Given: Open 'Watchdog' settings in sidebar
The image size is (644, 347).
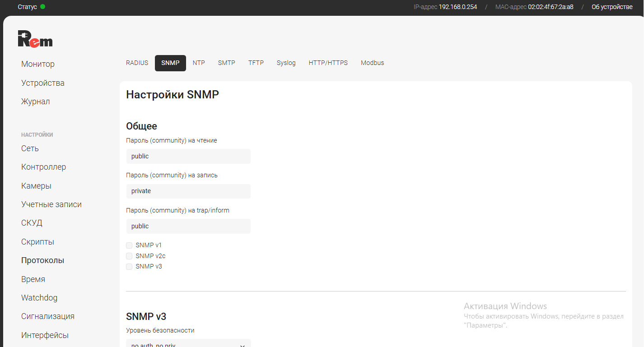Looking at the screenshot, I should (39, 298).
